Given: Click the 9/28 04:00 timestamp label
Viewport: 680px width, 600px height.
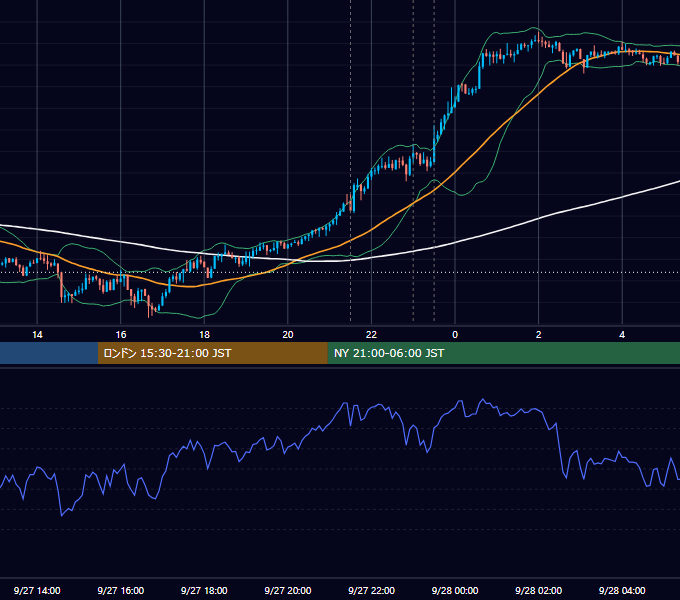Looking at the screenshot, I should (622, 590).
